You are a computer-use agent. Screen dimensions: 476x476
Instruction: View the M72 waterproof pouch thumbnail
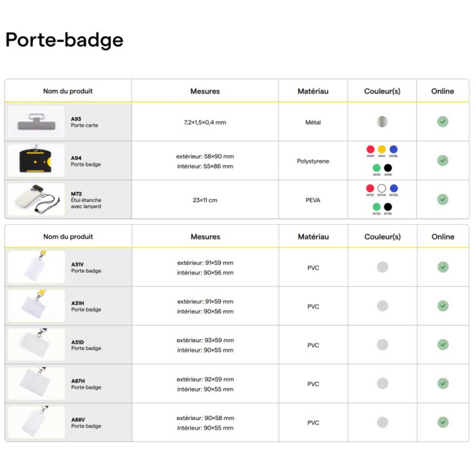[x=36, y=199]
